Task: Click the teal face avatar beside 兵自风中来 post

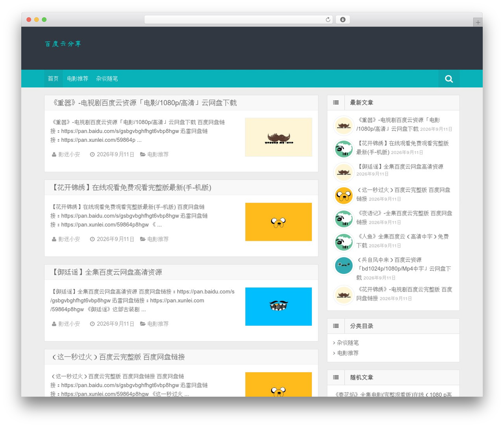Action: coord(344,265)
